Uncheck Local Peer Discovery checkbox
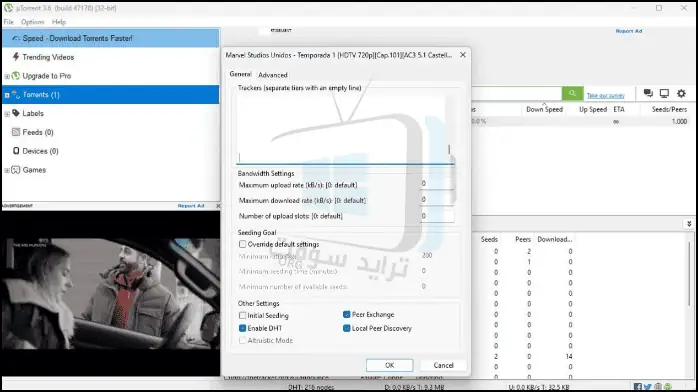This screenshot has width=698, height=392. [x=346, y=328]
